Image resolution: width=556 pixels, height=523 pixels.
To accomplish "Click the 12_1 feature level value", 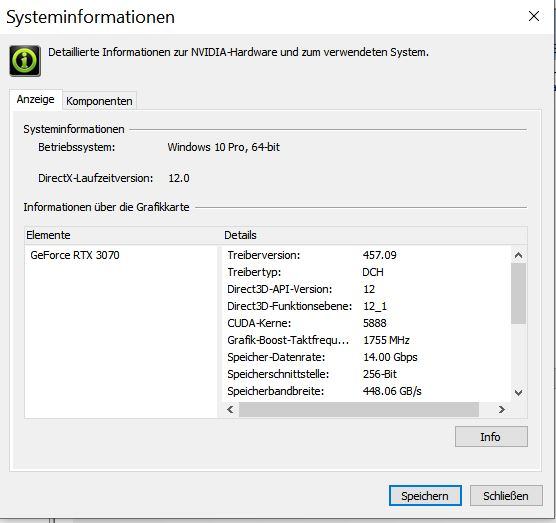I will tap(375, 306).
